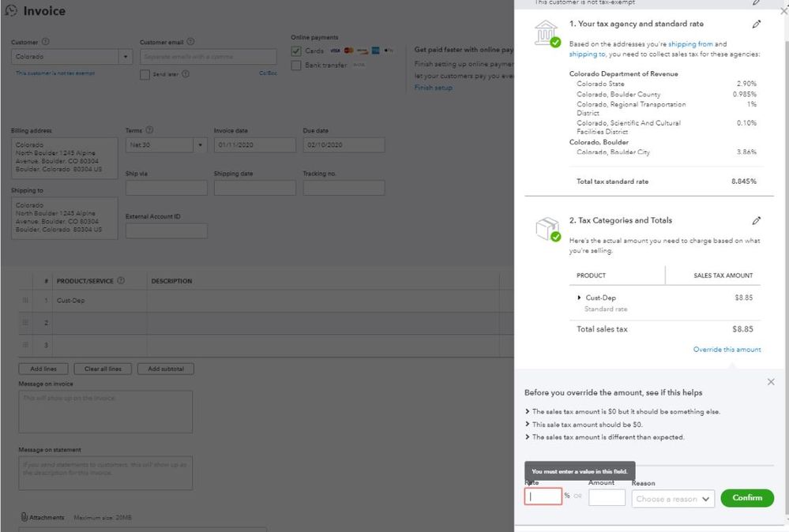The height and width of the screenshot is (532, 789).
Task: Click the pencil icon next to tax-exempt notice
Action: pyautogui.click(x=757, y=2)
